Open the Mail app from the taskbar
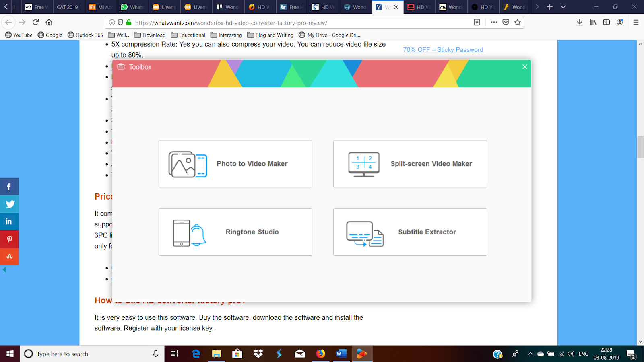Screen dimensions: 644x362 (x=299, y=354)
